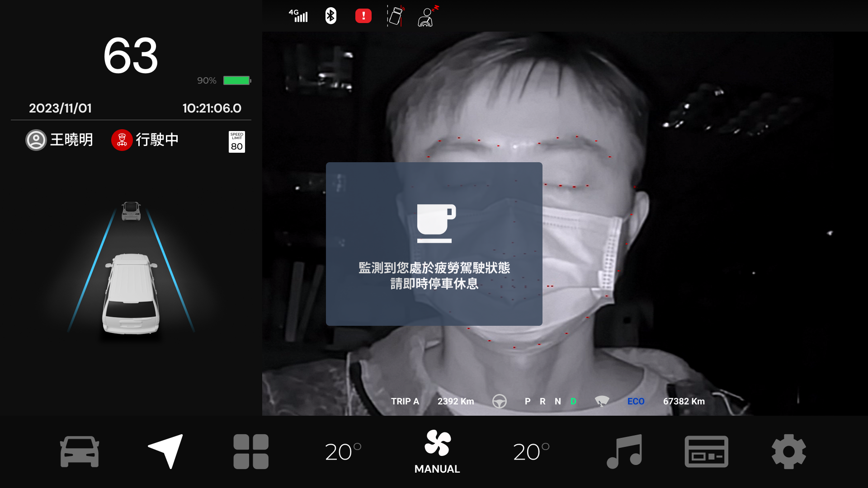Open the music player icon
The height and width of the screenshot is (488, 868).
[x=624, y=451]
